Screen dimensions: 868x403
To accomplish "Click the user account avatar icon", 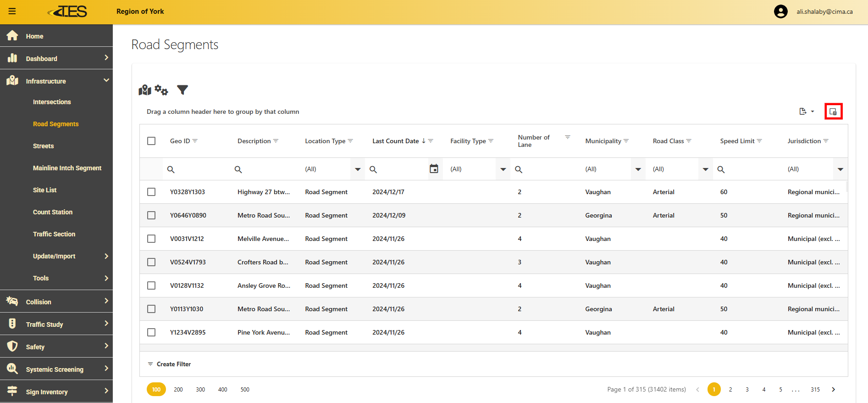I will click(x=780, y=11).
